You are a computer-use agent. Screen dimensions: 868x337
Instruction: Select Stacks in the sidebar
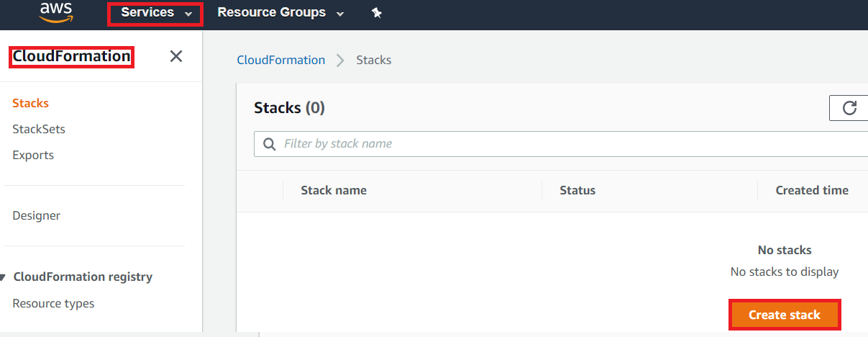pos(30,103)
